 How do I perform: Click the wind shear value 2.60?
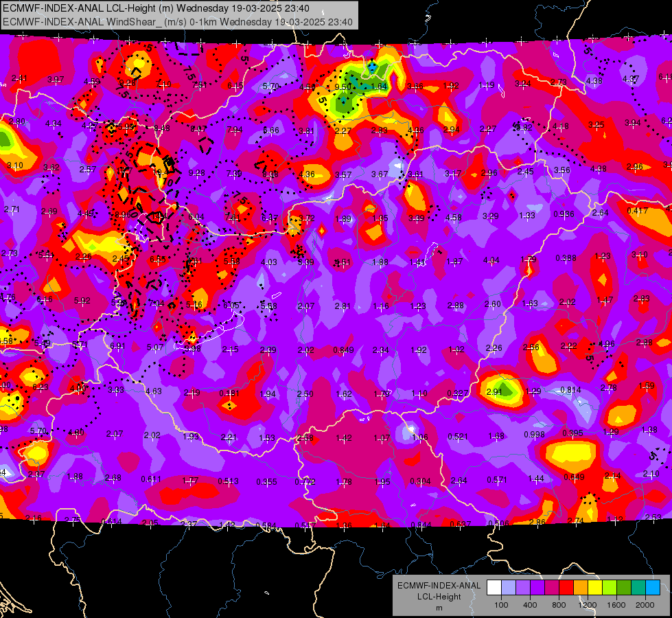pyautogui.click(x=492, y=304)
